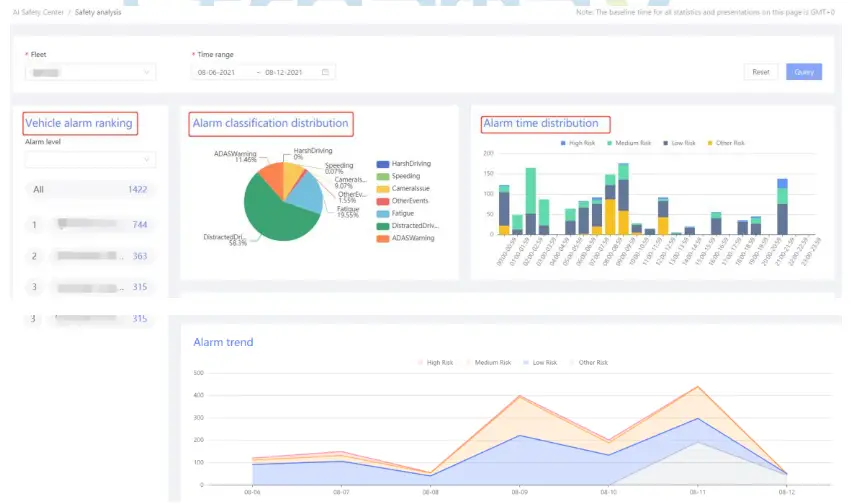Click the Query button
This screenshot has height=504, width=851.
[804, 72]
